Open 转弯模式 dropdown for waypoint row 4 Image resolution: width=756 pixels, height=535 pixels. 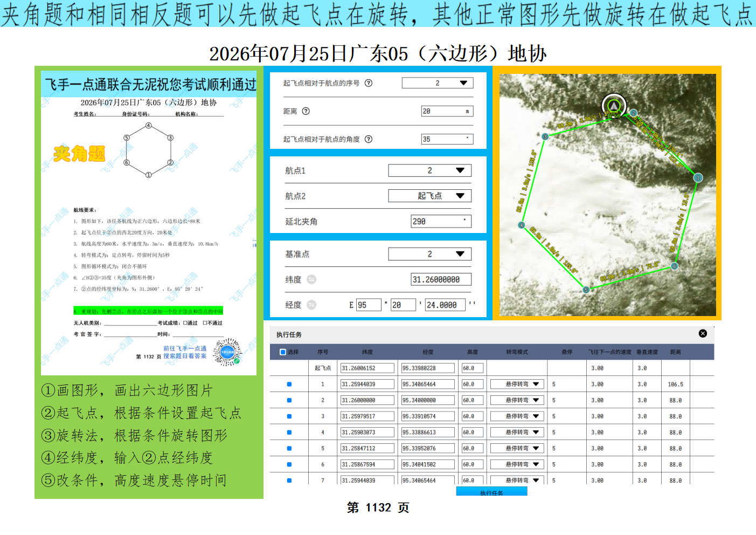517,433
